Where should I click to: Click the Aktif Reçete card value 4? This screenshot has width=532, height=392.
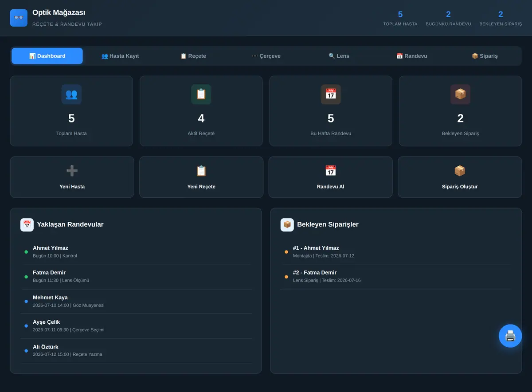click(201, 118)
